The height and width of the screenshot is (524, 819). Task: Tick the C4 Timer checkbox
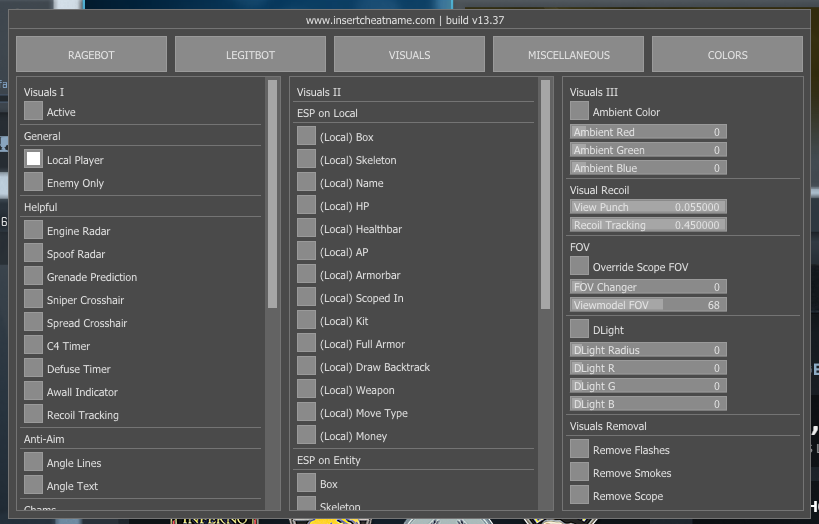click(x=34, y=345)
